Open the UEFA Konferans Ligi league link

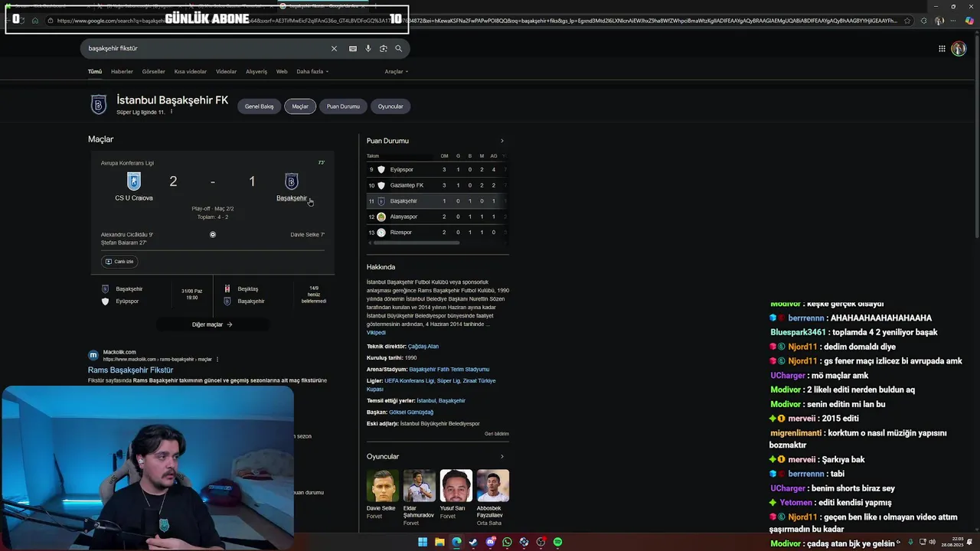tap(409, 380)
